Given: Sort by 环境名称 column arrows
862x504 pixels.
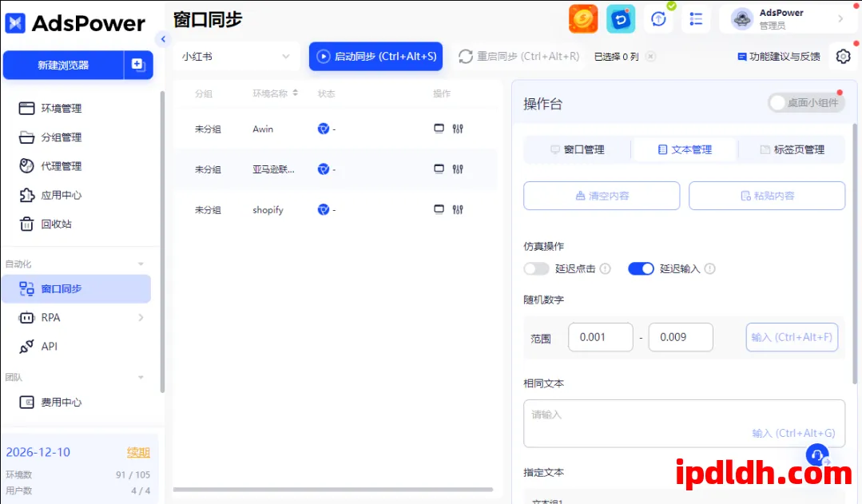Looking at the screenshot, I should [x=296, y=93].
